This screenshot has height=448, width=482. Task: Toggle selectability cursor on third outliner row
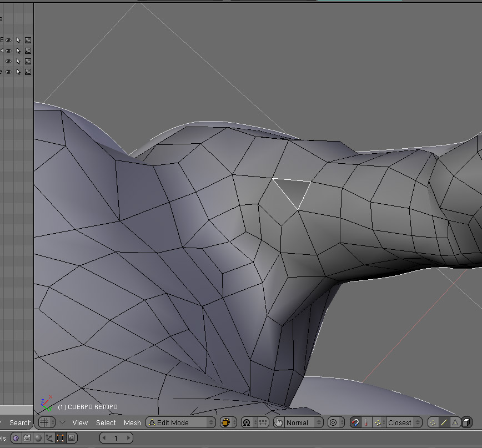18,62
